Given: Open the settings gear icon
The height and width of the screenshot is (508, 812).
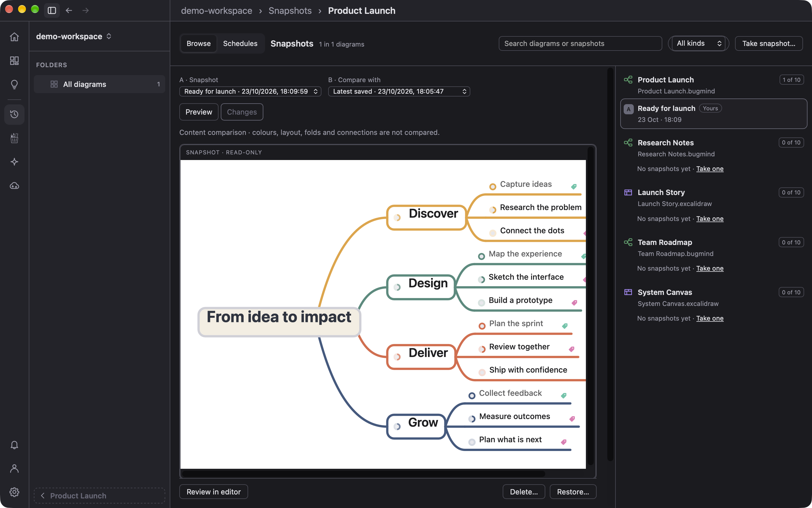Looking at the screenshot, I should pos(14,492).
